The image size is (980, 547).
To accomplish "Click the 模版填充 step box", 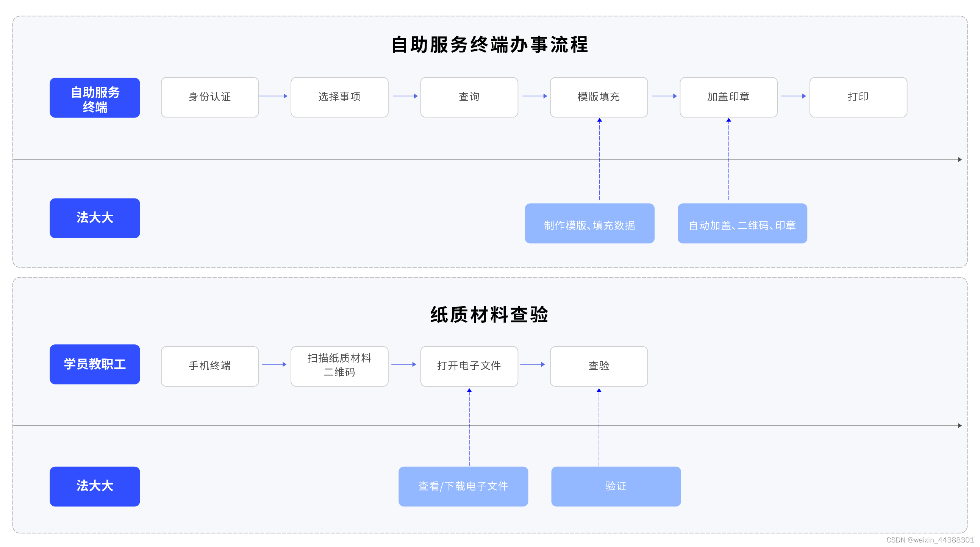I will click(x=599, y=97).
